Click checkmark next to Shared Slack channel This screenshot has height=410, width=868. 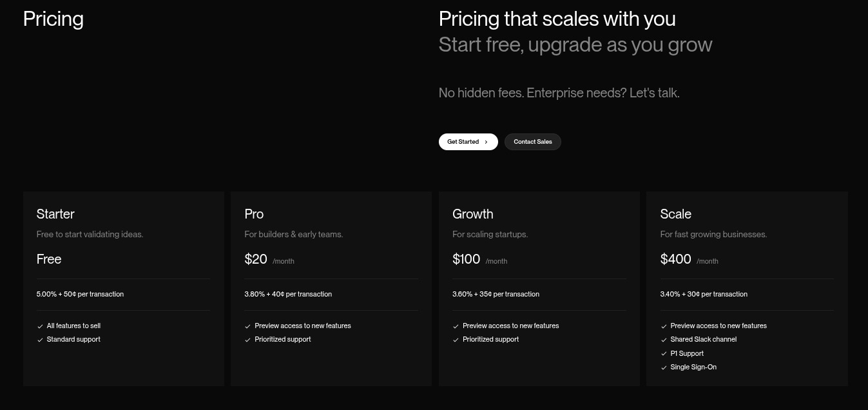click(664, 340)
